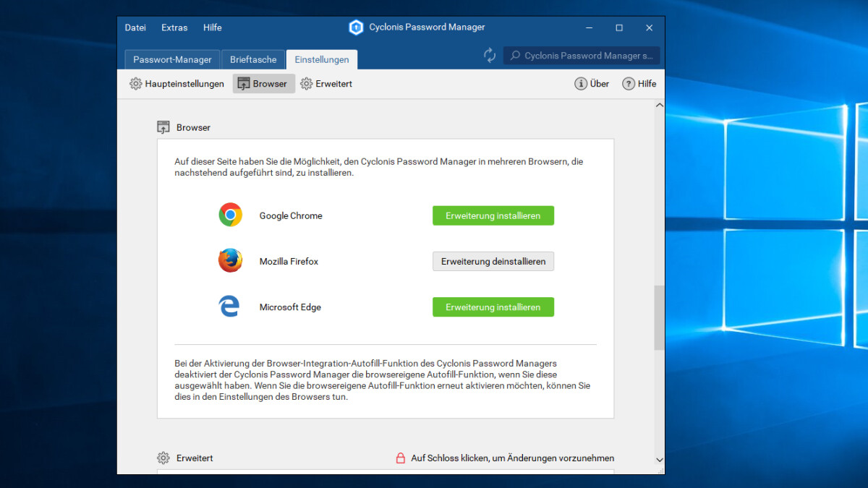868x488 pixels.
Task: Click the 'Erweitert' section heading text
Action: click(195, 458)
